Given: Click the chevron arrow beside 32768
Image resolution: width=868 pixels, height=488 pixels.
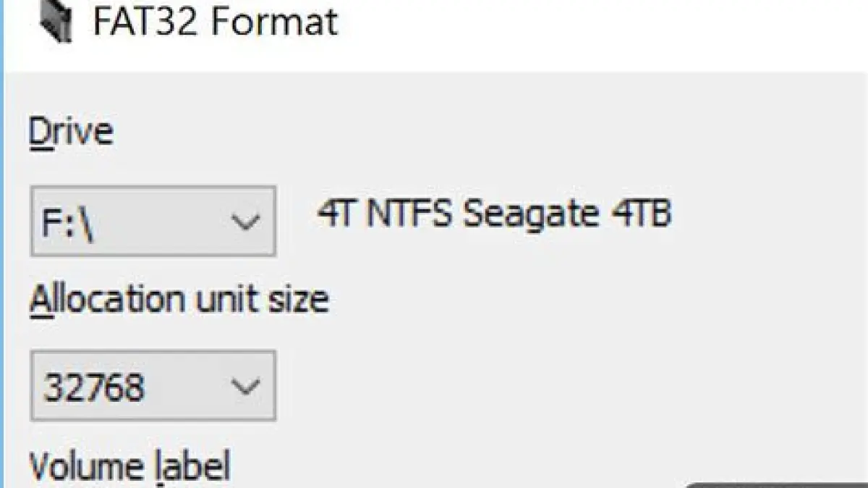Looking at the screenshot, I should tap(247, 386).
